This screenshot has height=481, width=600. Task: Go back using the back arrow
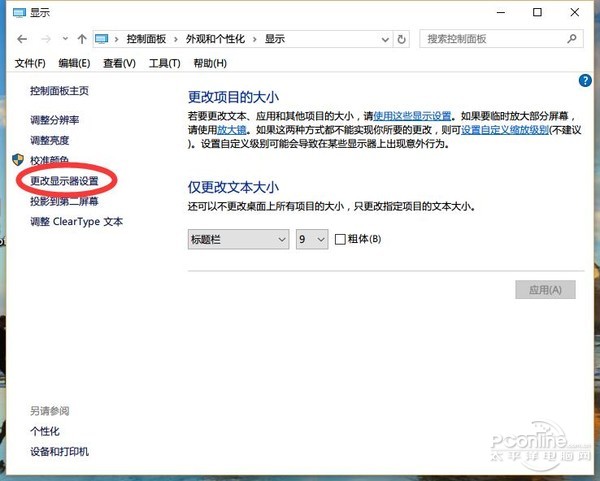click(22, 39)
